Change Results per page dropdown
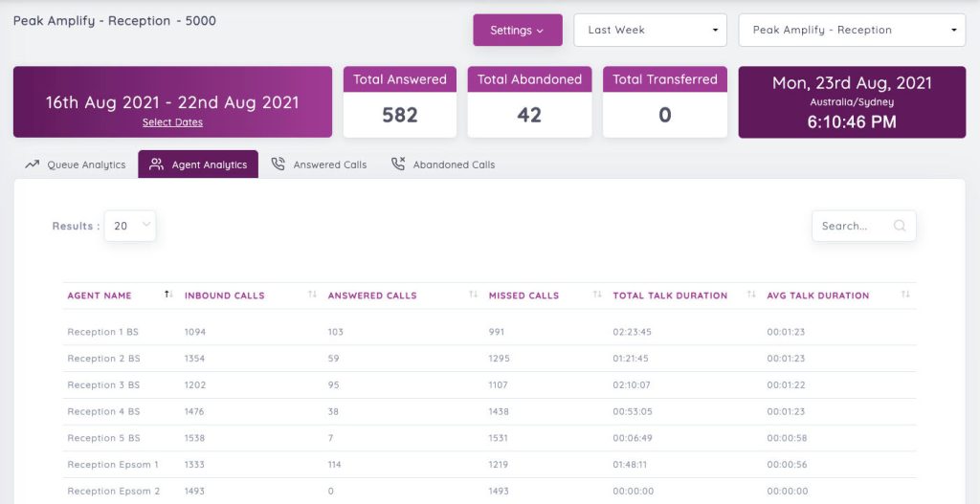980x504 pixels. click(129, 226)
